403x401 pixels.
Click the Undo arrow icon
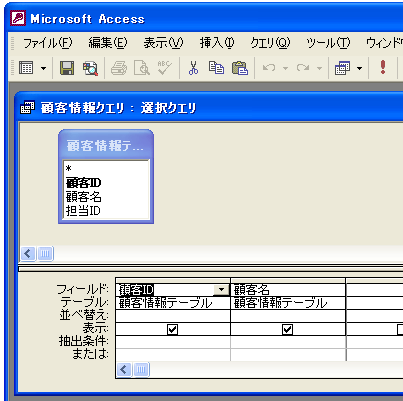coord(269,68)
